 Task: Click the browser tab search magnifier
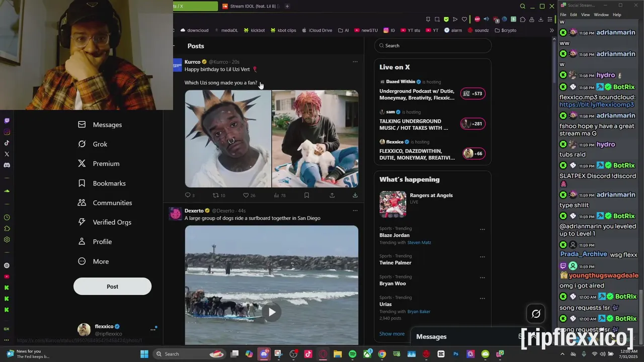click(x=522, y=6)
